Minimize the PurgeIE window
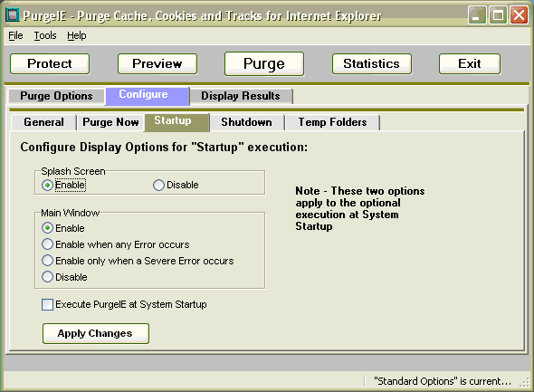This screenshot has width=534, height=392. (x=477, y=15)
